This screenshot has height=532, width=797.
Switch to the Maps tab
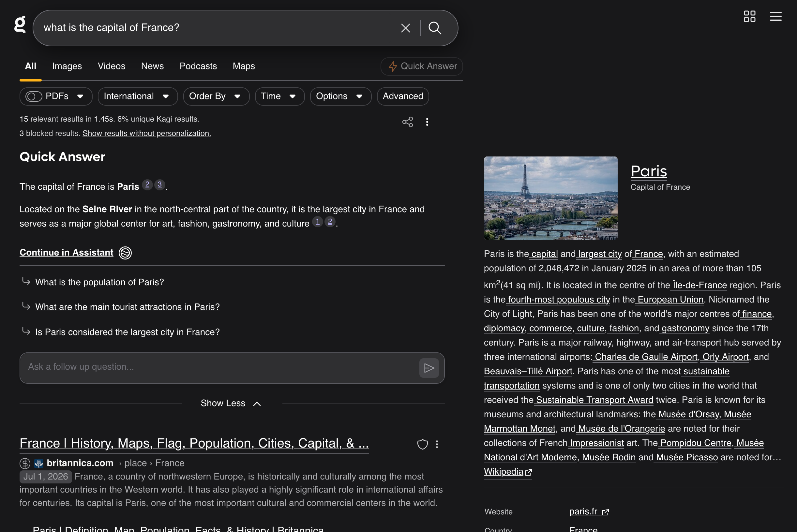(244, 66)
